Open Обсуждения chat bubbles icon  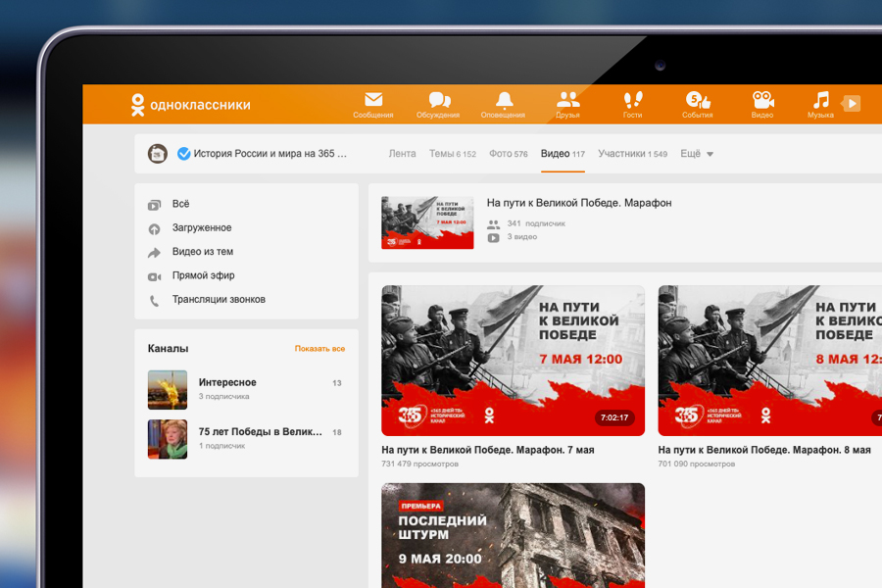(439, 100)
